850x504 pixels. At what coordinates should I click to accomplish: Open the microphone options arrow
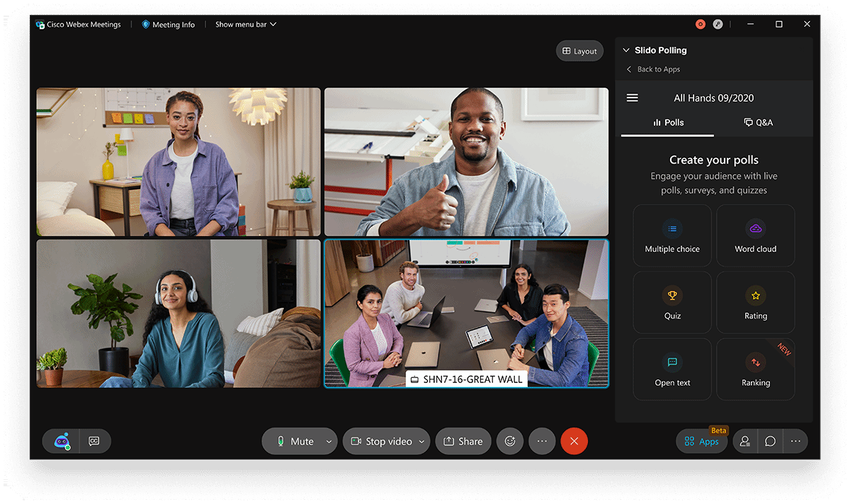[328, 441]
